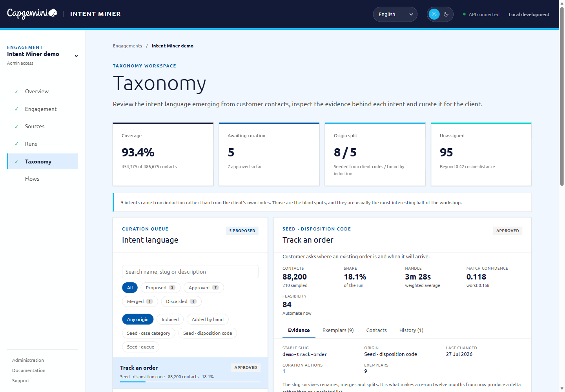Open the English language dropdown
The width and height of the screenshot is (565, 392).
coord(395,15)
